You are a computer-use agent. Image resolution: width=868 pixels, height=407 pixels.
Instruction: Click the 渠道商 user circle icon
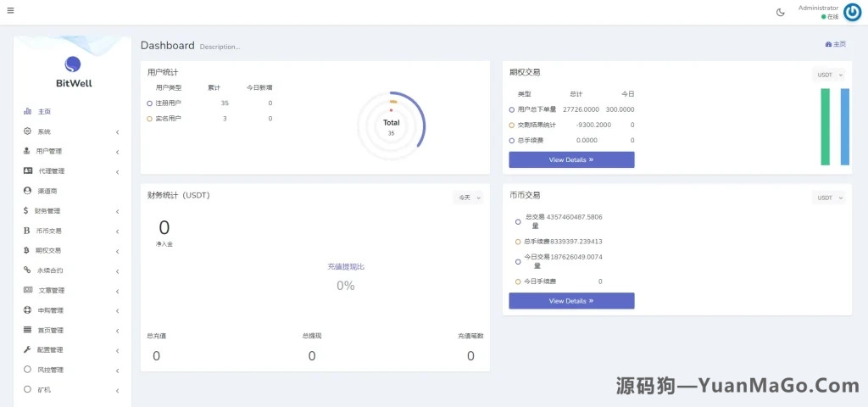click(x=28, y=191)
